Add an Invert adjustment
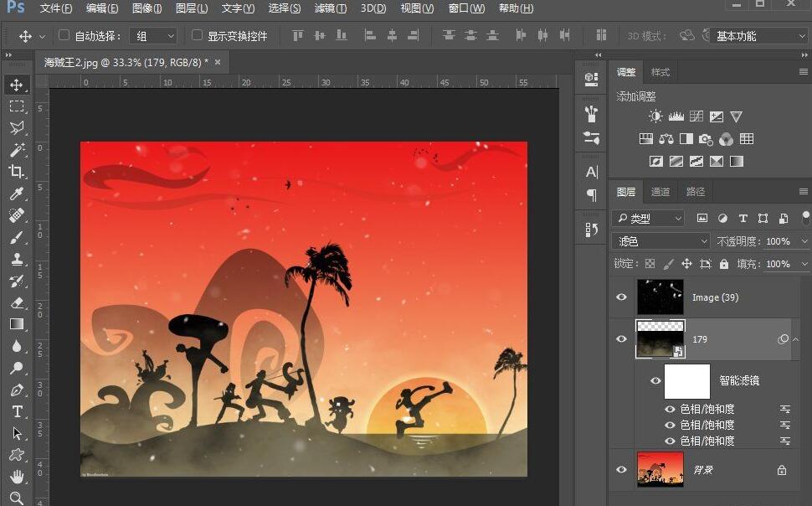The image size is (812, 506). point(655,161)
